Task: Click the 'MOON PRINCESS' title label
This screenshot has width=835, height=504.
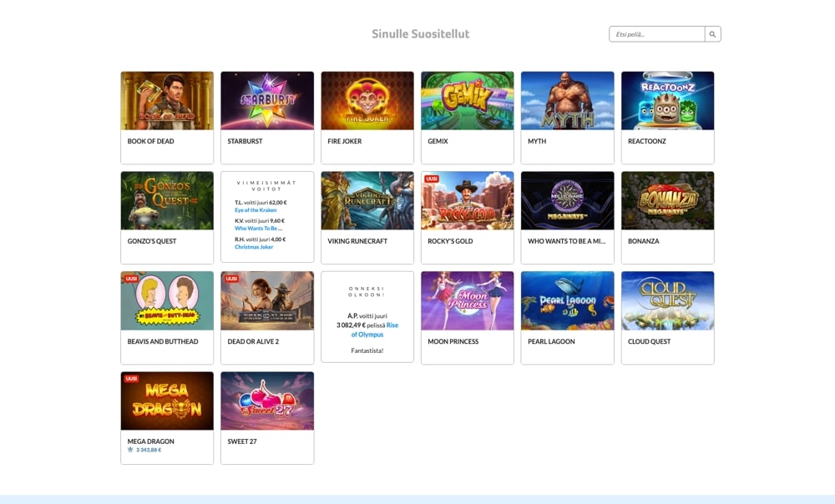Action: tap(453, 341)
